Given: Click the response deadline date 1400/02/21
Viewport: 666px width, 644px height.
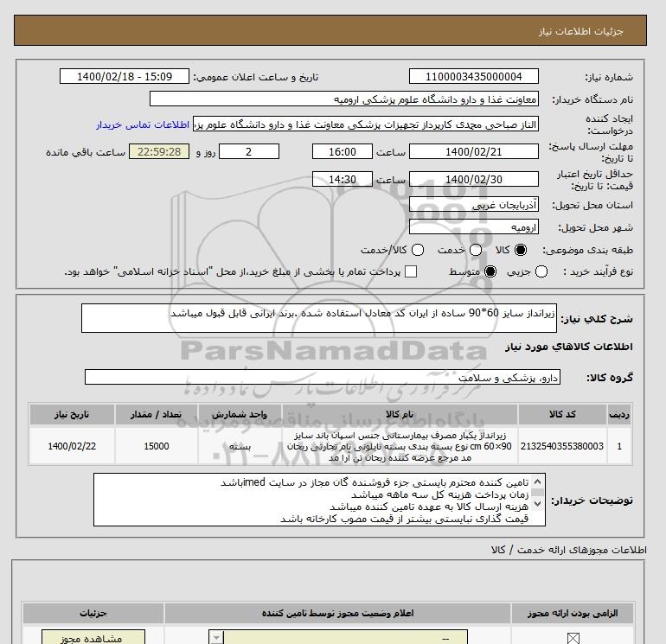Looking at the screenshot, I should (474, 151).
